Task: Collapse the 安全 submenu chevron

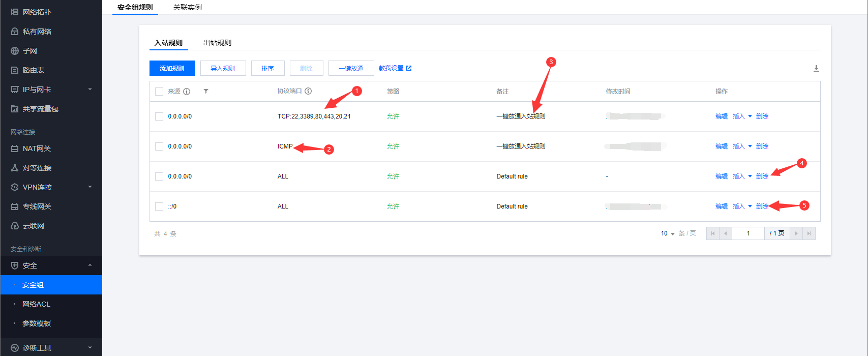Action: point(90,265)
